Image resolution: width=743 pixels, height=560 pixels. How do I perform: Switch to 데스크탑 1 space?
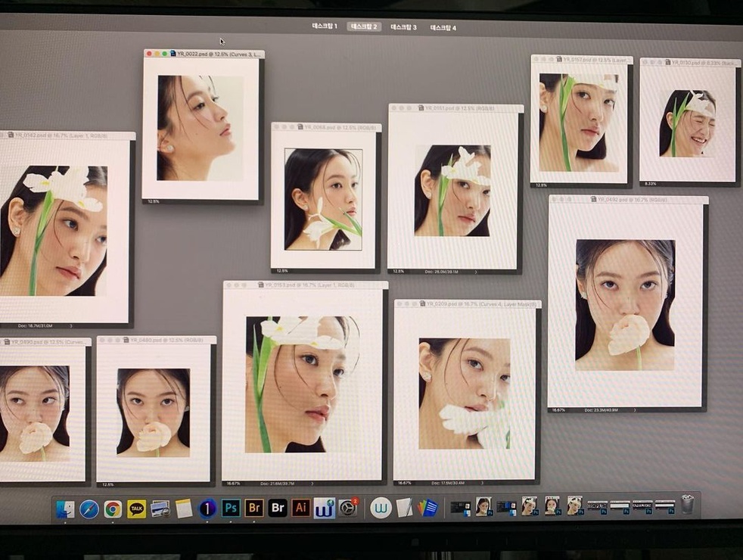pos(325,26)
